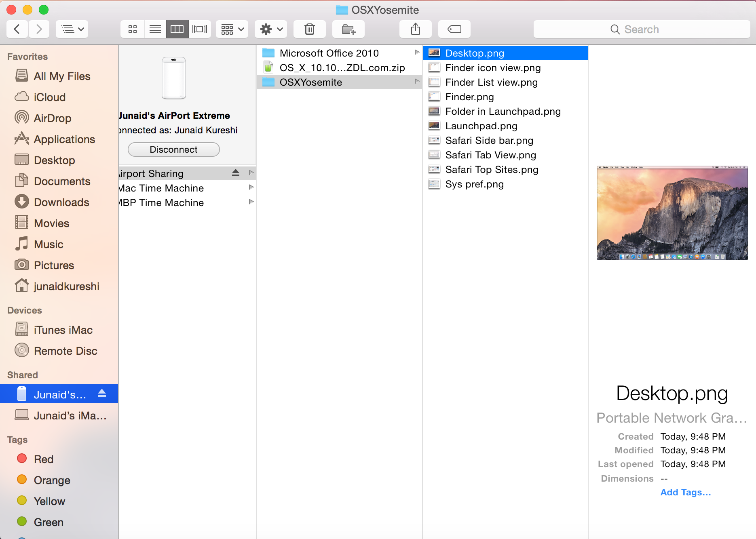Screen dimensions: 756x539
Task: Eject the Airport Sharing volume
Action: click(x=236, y=173)
